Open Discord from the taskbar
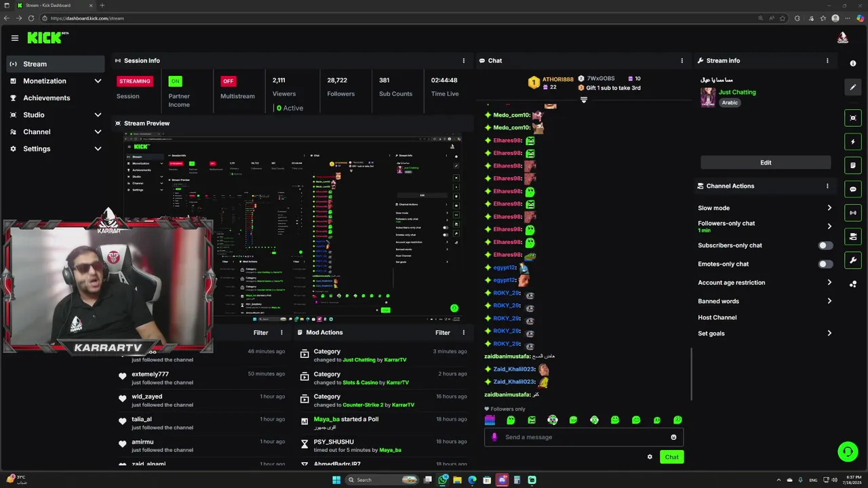Screen dimensions: 868x488 502,480
